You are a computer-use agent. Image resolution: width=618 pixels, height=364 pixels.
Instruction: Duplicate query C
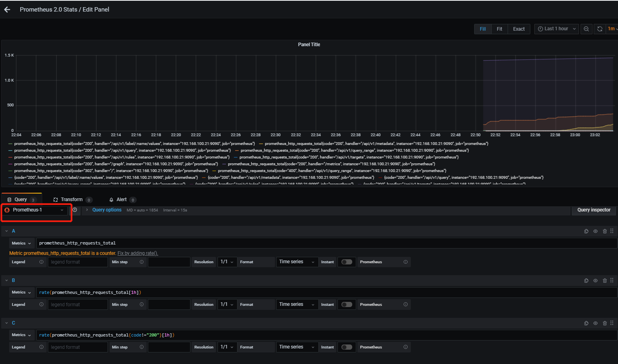586,323
